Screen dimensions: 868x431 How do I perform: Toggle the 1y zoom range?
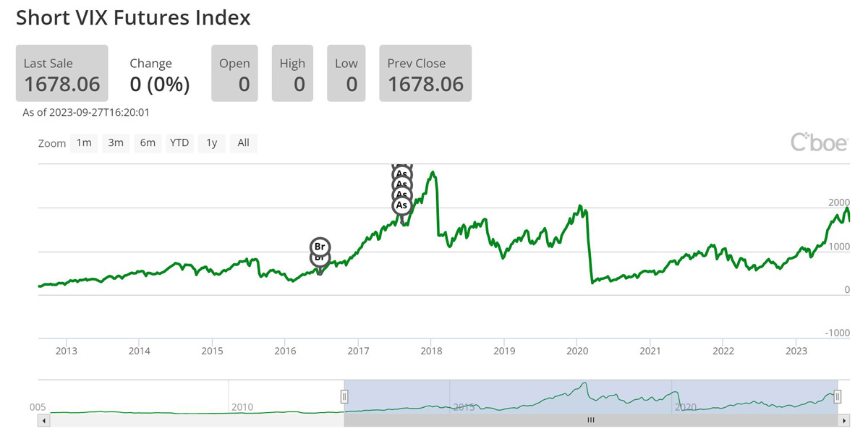(x=211, y=142)
